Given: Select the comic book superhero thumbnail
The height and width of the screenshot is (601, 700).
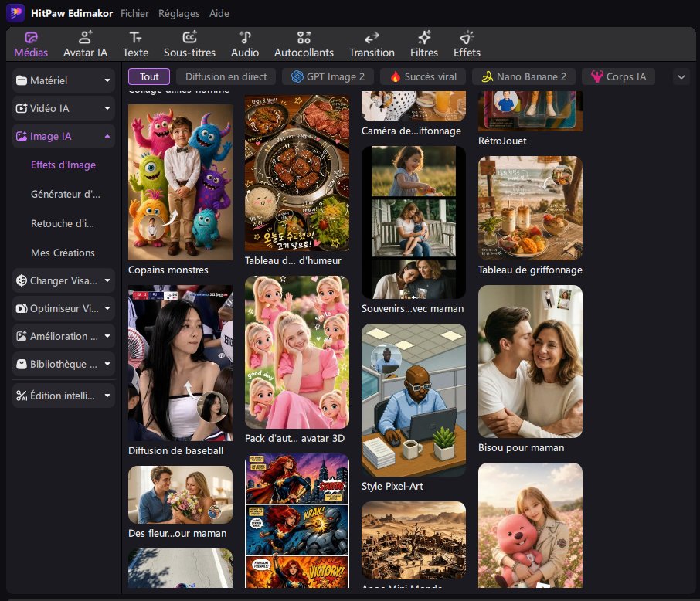Looking at the screenshot, I should (x=297, y=521).
